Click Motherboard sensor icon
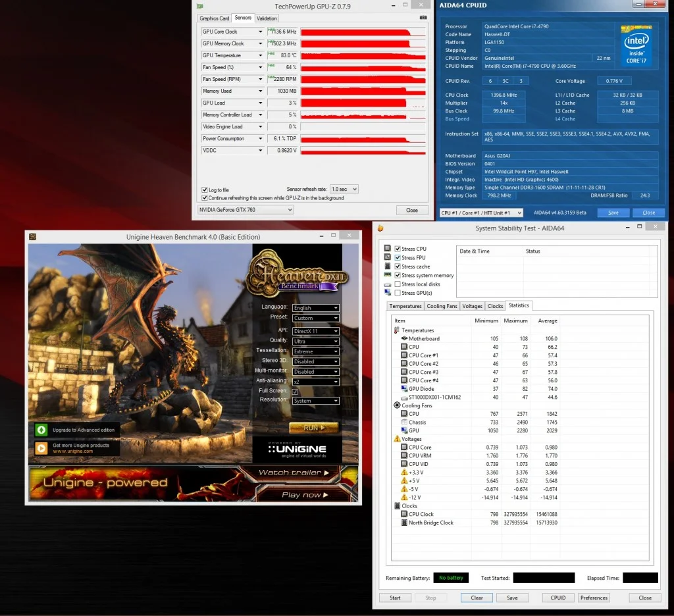674x616 pixels. pyautogui.click(x=404, y=339)
